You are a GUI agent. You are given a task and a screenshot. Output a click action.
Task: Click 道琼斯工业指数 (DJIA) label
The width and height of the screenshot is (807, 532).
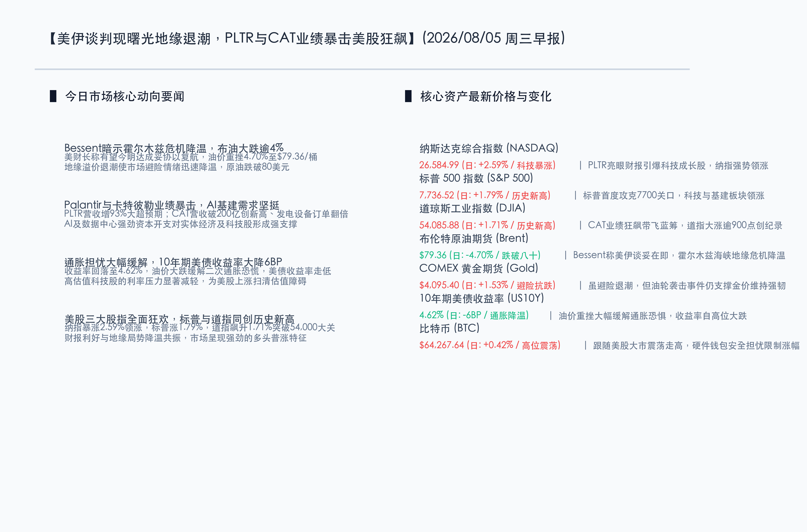click(x=472, y=208)
